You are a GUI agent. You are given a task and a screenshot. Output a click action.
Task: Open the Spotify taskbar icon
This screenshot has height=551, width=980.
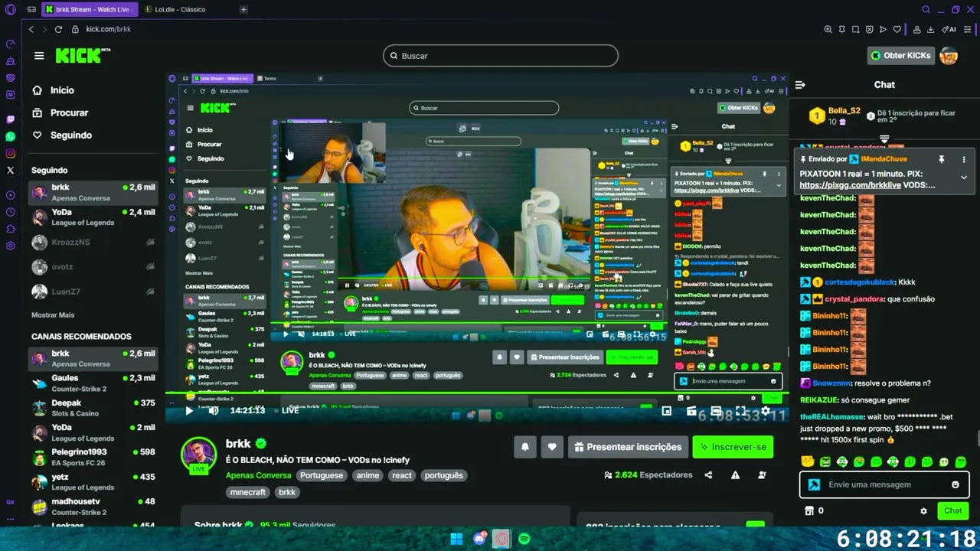point(524,539)
